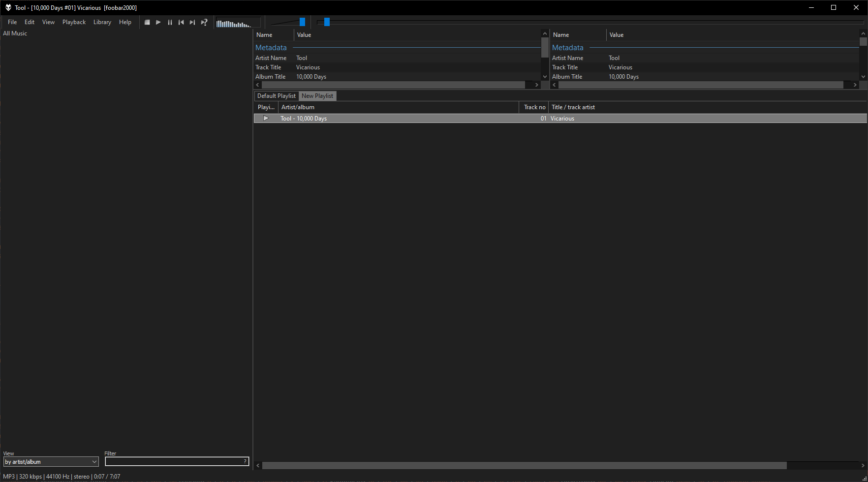Select the Artist Name row in the right properties panel
This screenshot has height=482, width=868.
point(705,58)
